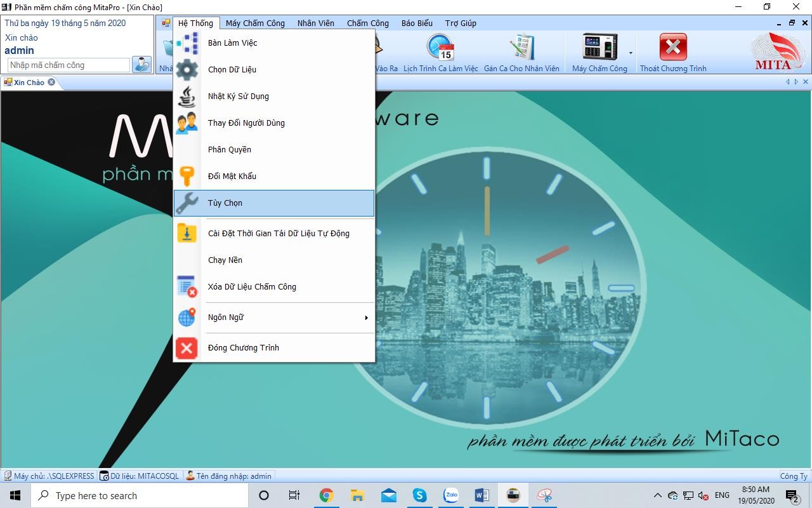
Task: Open Tùy Chọn wrench menu entry
Action: coord(273,203)
